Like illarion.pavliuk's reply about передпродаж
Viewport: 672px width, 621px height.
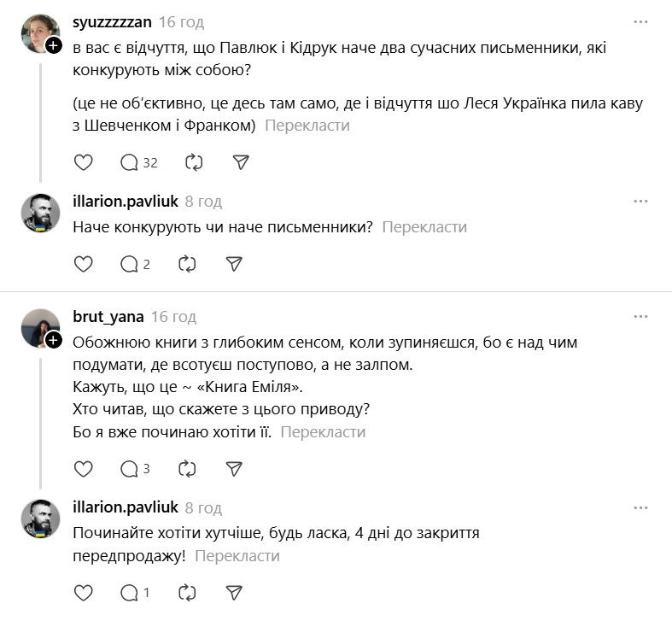pos(83,591)
